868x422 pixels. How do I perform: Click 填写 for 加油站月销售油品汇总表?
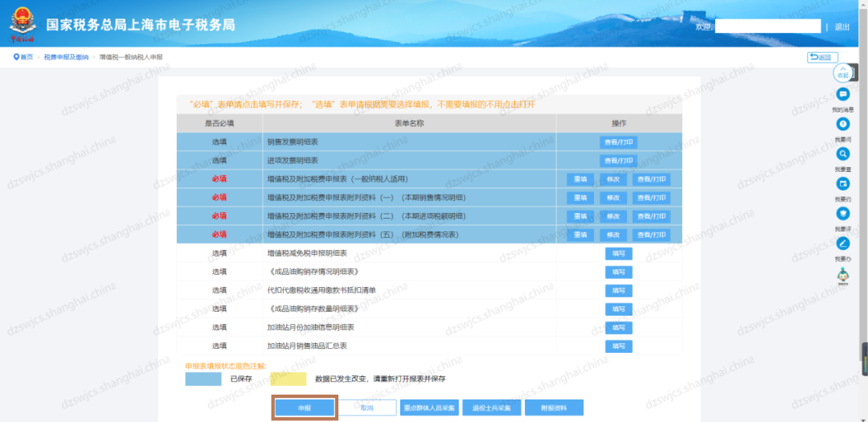pos(618,346)
